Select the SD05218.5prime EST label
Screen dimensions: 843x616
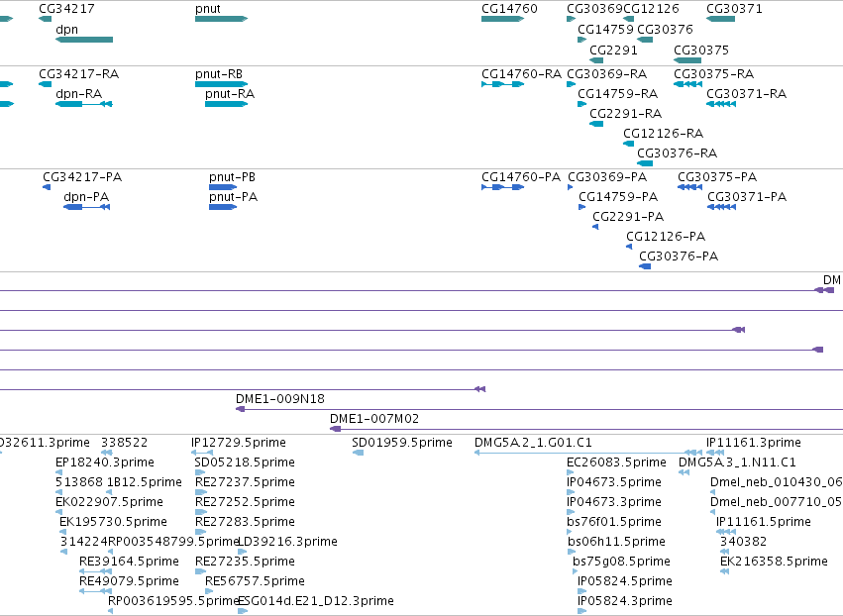click(245, 462)
